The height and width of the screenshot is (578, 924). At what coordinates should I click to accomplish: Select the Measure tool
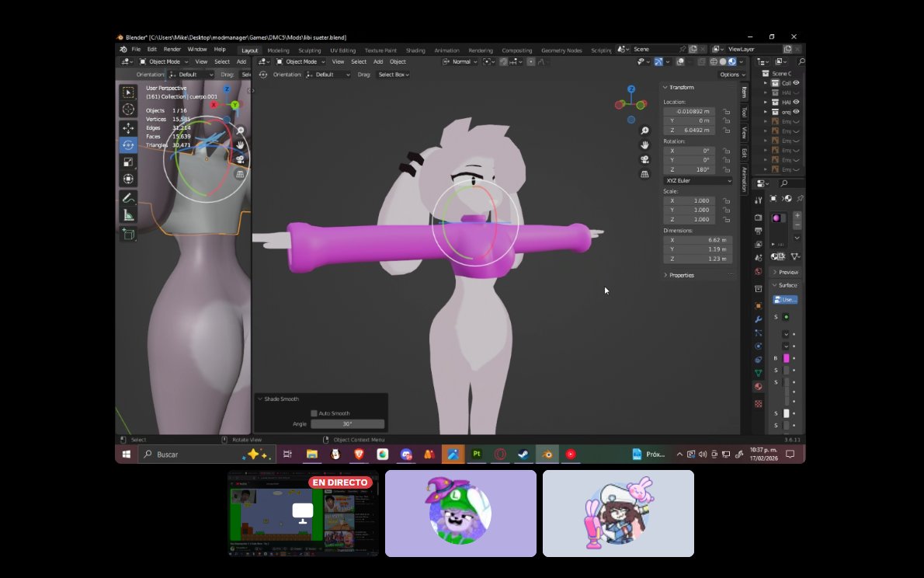[128, 215]
